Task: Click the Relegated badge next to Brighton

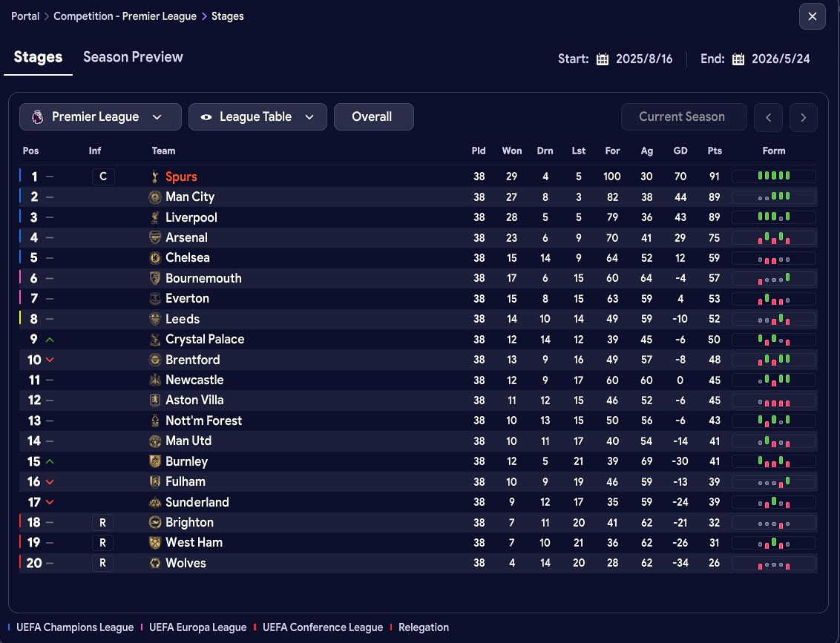Action: (x=103, y=522)
